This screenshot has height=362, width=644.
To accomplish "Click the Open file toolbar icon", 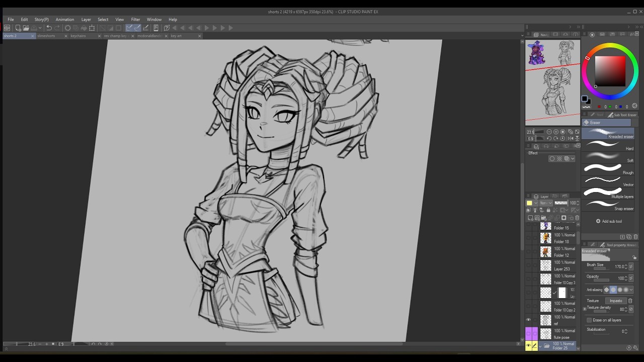I will point(26,28).
